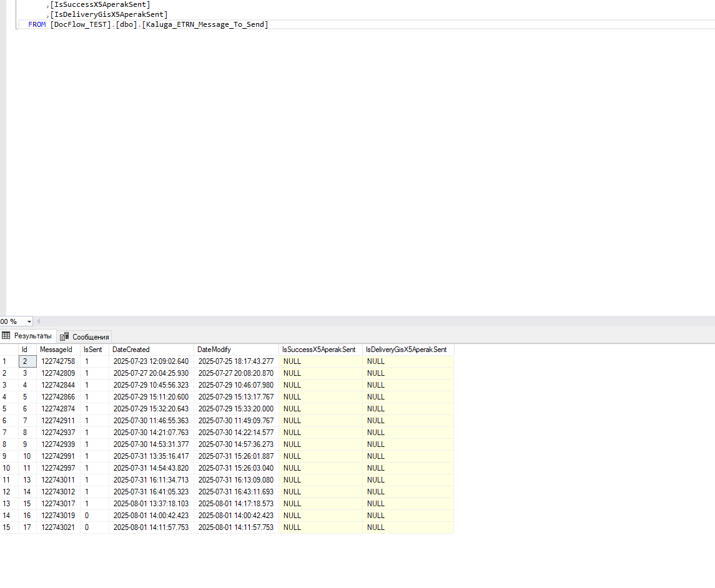Click IsSent value 0 in row 15
This screenshot has height=588, width=715.
pyautogui.click(x=94, y=527)
